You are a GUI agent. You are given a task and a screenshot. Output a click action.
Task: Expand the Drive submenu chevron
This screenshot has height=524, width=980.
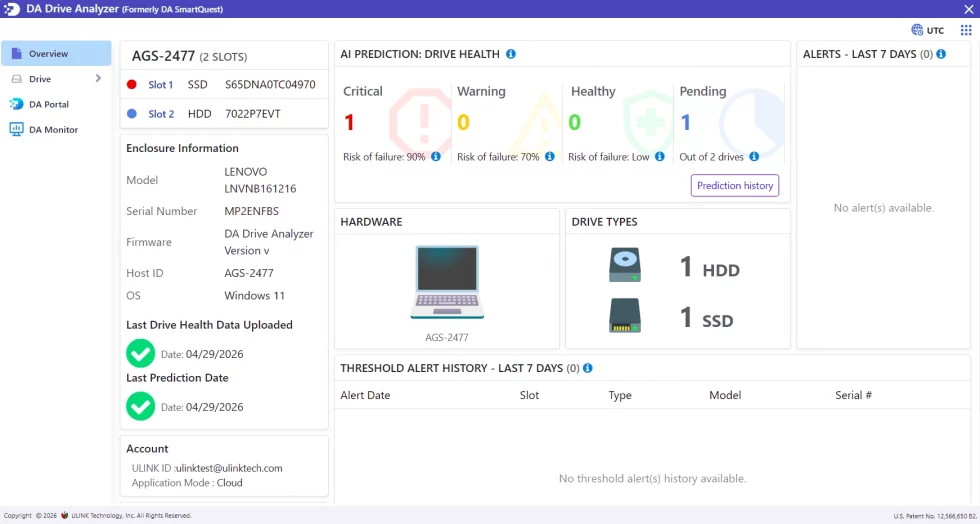point(98,79)
